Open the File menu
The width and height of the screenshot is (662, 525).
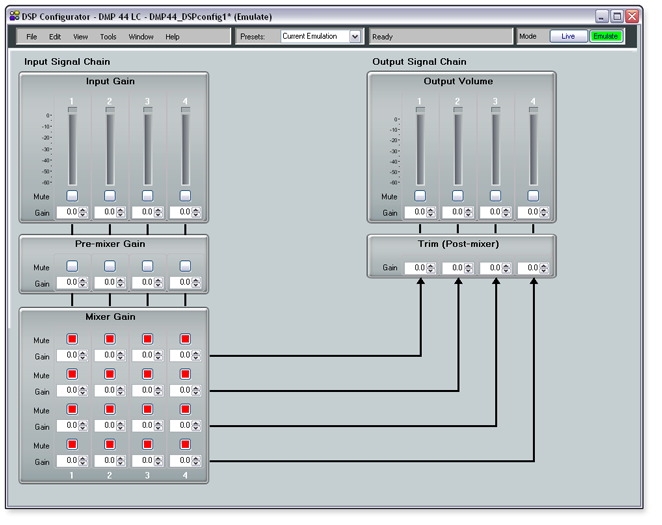coord(32,37)
